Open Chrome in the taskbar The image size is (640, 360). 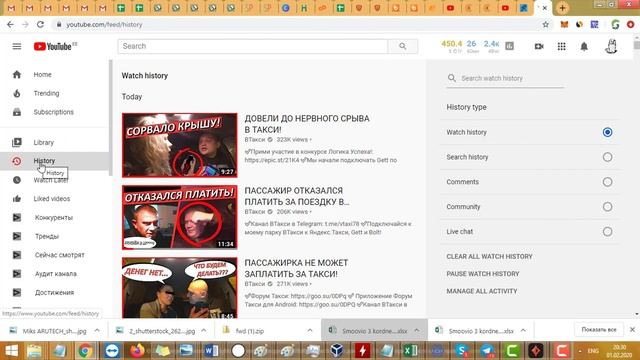pyautogui.click(x=85, y=351)
